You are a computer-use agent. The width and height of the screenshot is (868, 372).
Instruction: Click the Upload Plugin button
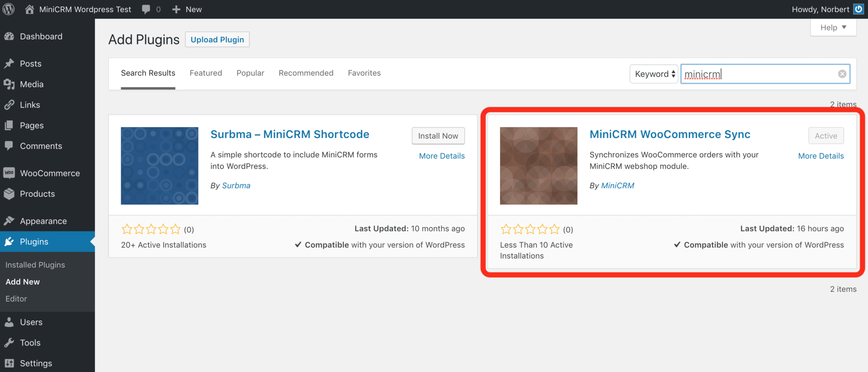tap(217, 39)
